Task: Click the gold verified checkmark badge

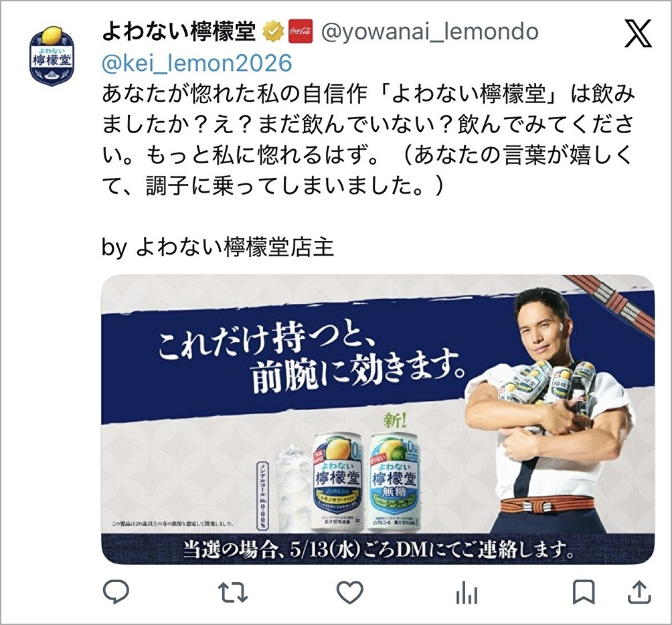Action: [272, 31]
